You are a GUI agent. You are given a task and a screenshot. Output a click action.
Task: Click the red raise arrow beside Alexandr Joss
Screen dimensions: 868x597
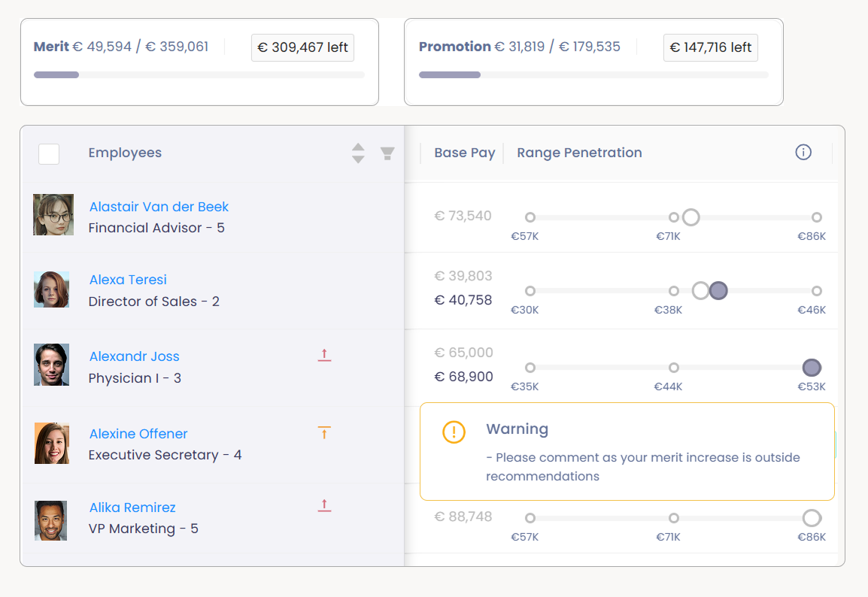click(x=324, y=355)
